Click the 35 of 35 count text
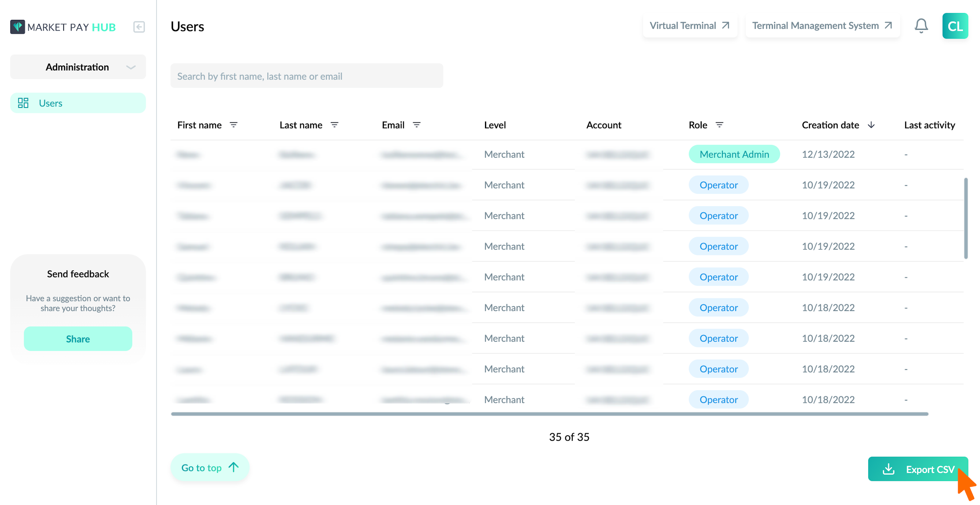 click(x=569, y=437)
